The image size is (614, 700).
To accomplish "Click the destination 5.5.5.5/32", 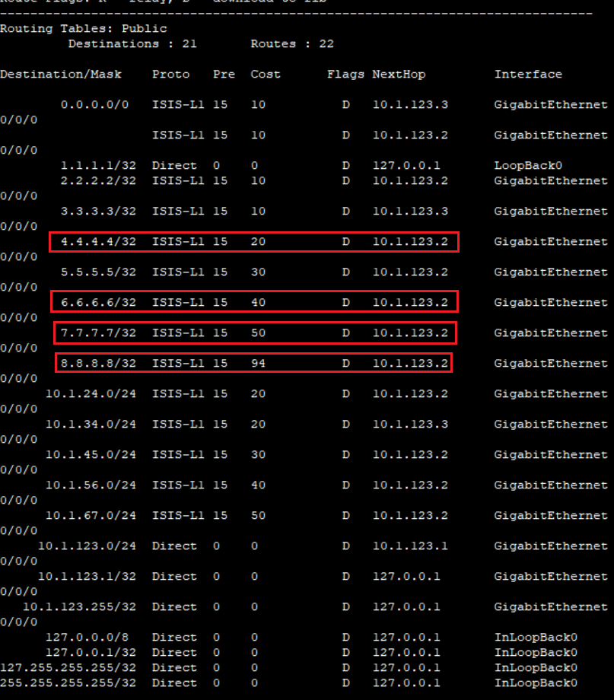I will point(98,272).
